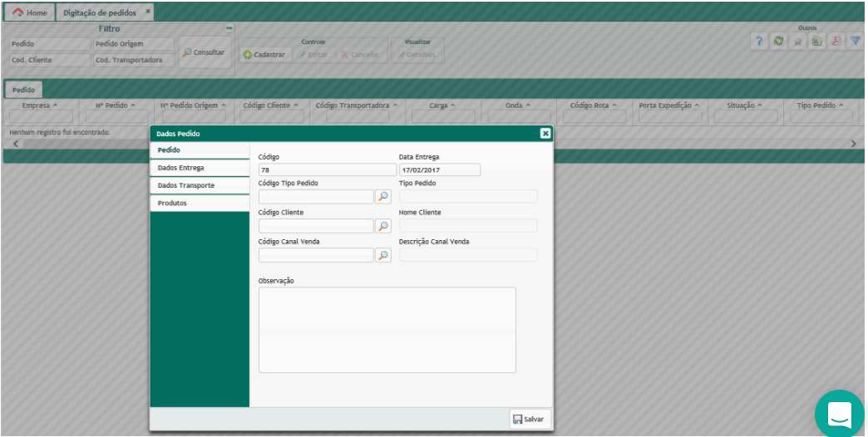Click the green refresh icon
Viewport: 868px width, 437px height.
778,42
